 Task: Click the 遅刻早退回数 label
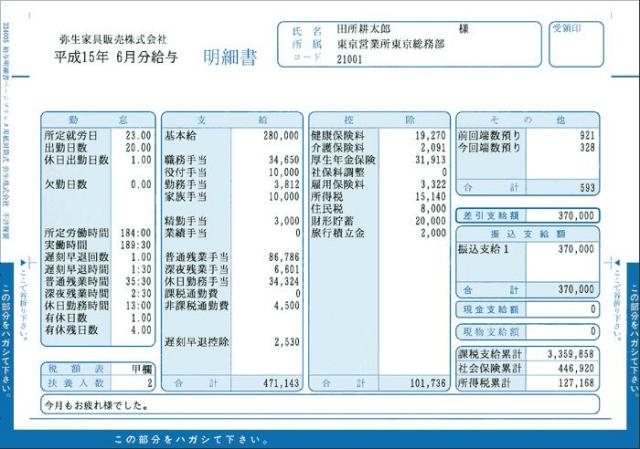(x=76, y=258)
